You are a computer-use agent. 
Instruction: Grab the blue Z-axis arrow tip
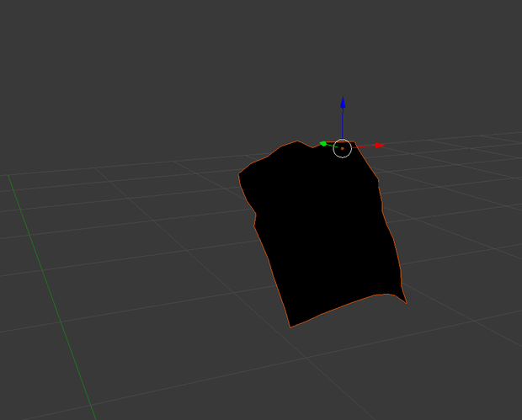pyautogui.click(x=343, y=103)
